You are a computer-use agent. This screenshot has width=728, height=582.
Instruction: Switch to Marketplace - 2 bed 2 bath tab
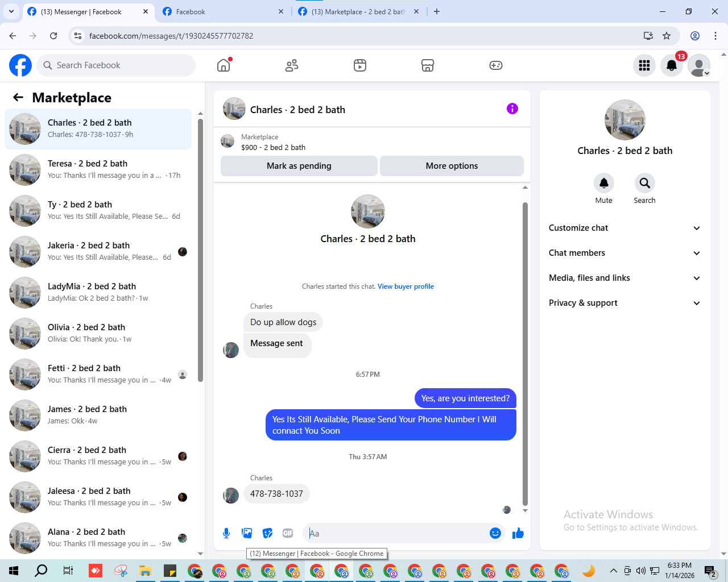358,11
